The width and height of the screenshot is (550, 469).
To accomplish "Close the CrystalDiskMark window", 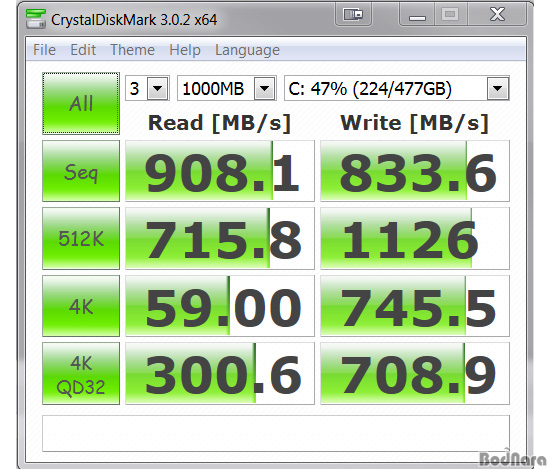I will click(x=496, y=14).
